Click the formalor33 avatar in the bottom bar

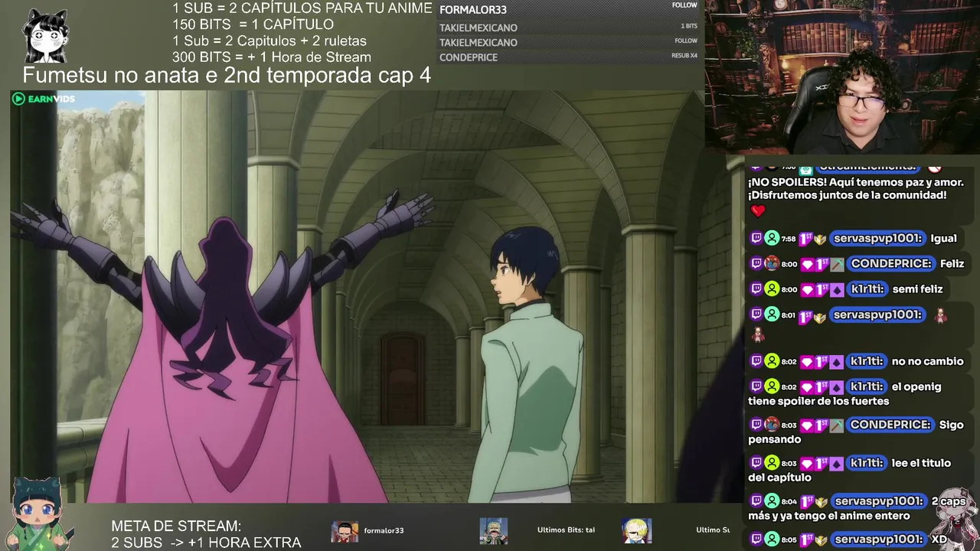pyautogui.click(x=345, y=530)
